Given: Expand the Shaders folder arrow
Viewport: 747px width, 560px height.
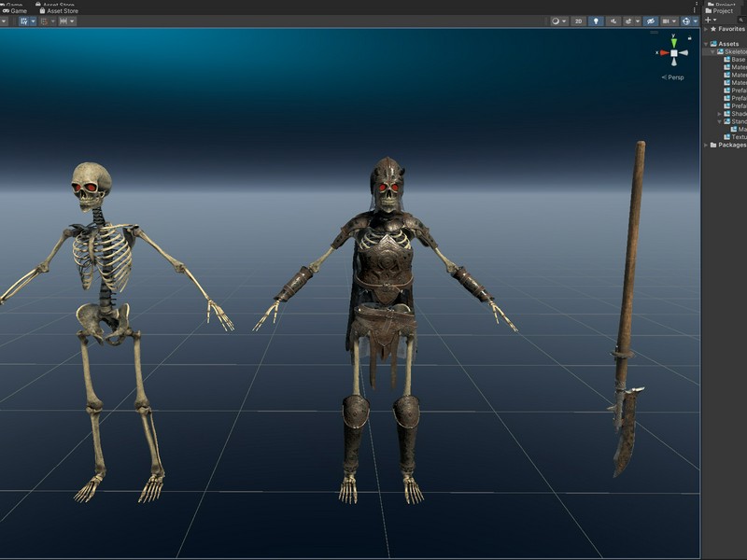Looking at the screenshot, I should tap(719, 114).
